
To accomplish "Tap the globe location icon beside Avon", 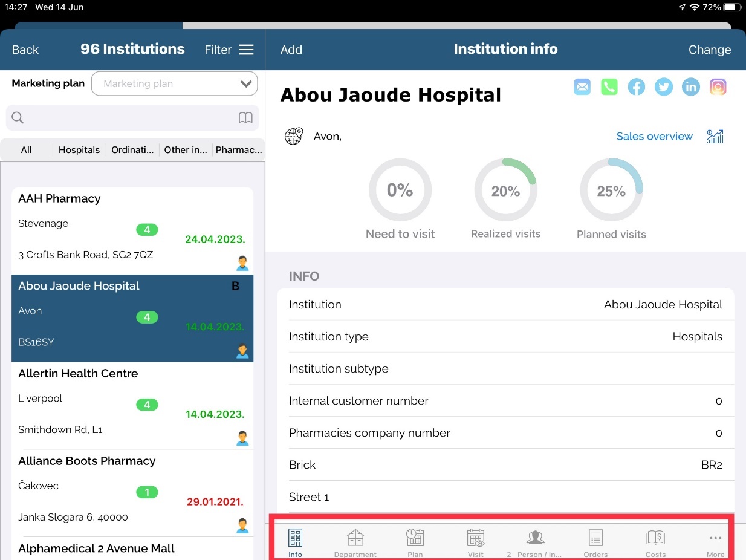I will point(293,137).
